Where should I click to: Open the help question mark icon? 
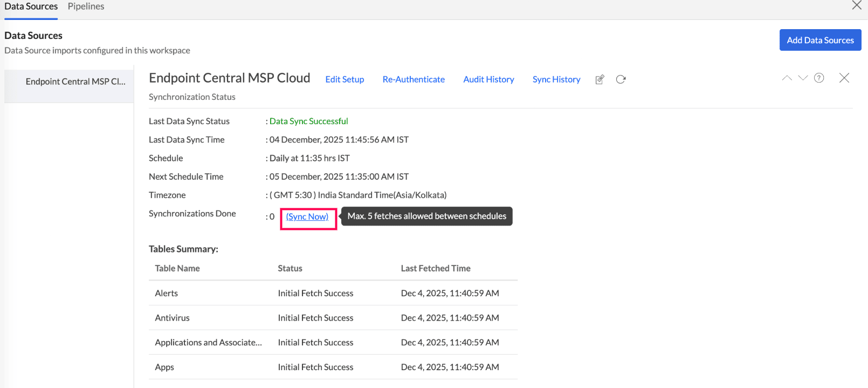point(819,78)
